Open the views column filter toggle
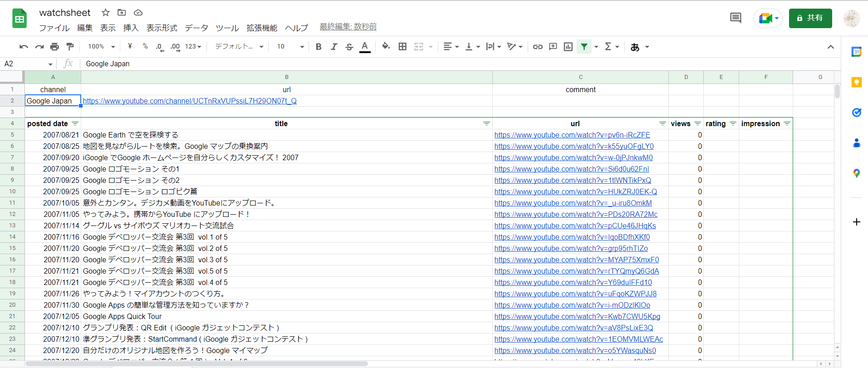Screen dimensions: 868x368 pyautogui.click(x=697, y=123)
